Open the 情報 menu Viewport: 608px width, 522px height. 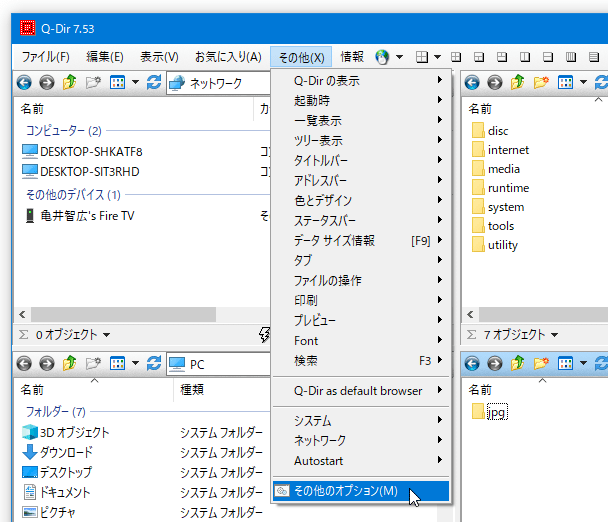pyautogui.click(x=352, y=57)
